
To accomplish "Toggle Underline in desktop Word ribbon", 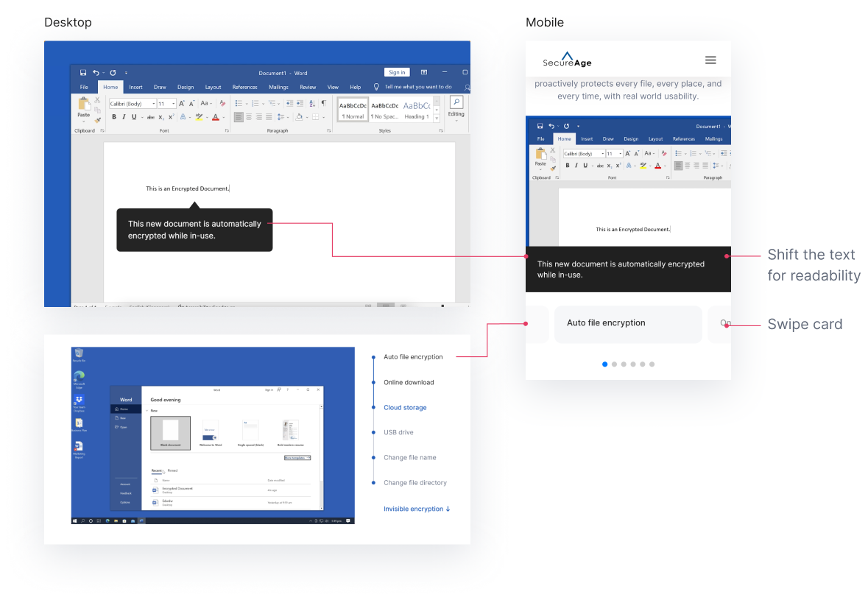I will (134, 117).
